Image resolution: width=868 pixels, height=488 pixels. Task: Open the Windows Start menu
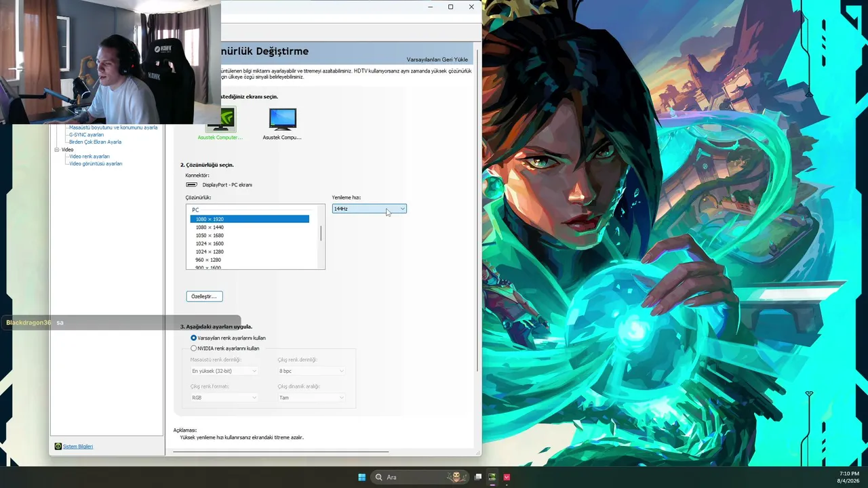click(362, 477)
